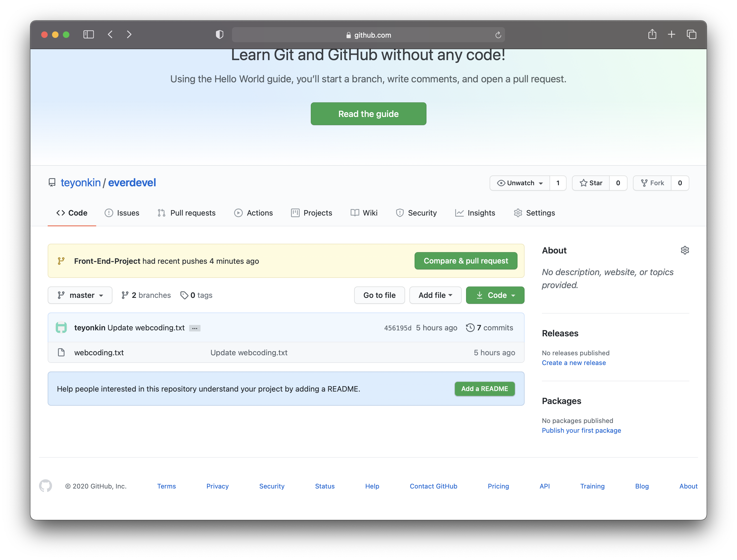This screenshot has width=737, height=560.
Task: Click Compare & pull request button
Action: tap(466, 261)
